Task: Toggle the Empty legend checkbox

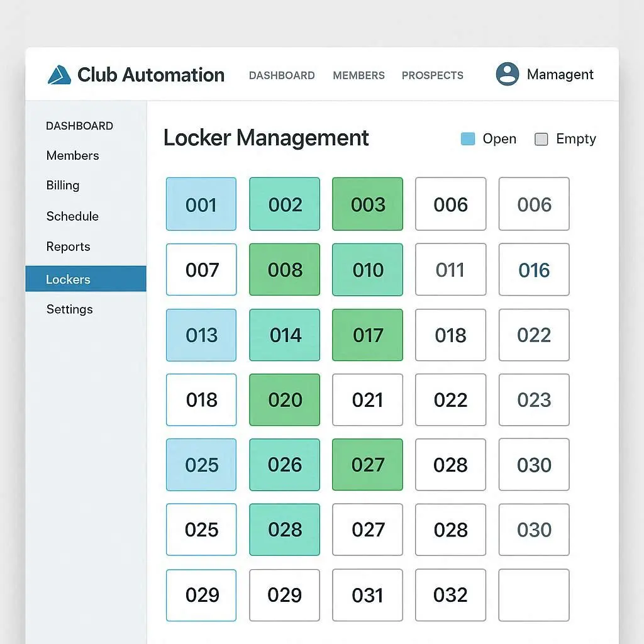Action: coord(541,139)
